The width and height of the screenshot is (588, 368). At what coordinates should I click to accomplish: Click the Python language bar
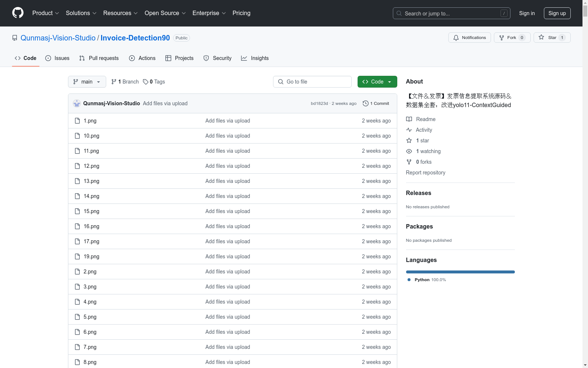pos(460,272)
